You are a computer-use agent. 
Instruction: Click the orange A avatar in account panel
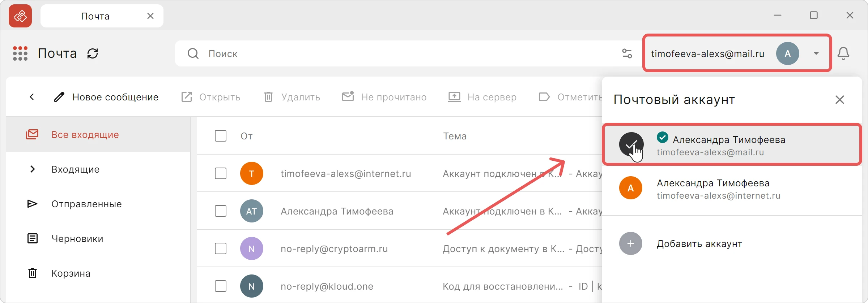631,188
